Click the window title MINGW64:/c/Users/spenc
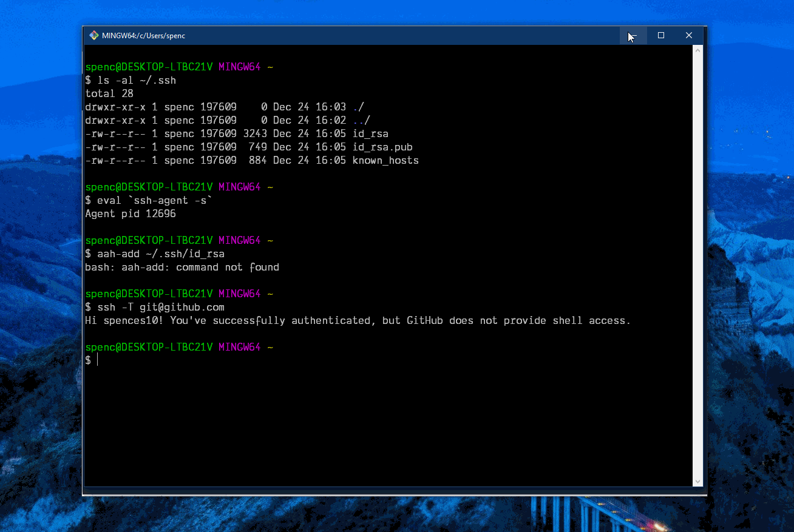 (x=143, y=36)
